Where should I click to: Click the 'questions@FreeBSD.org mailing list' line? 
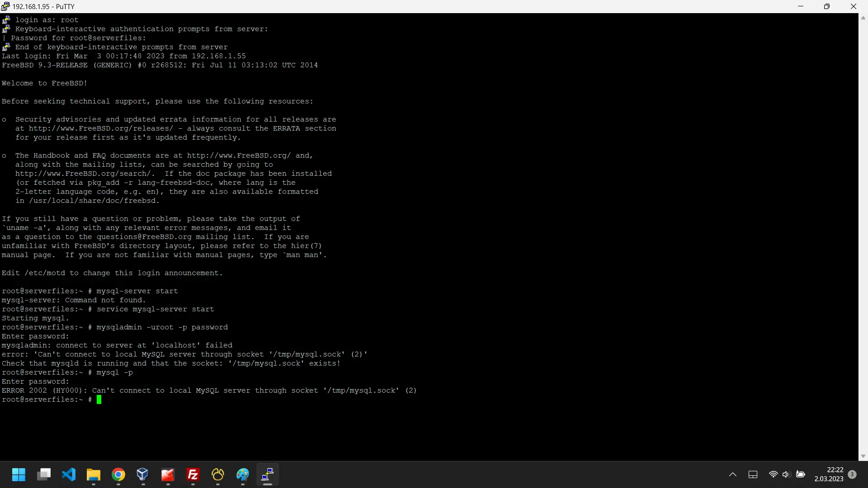pos(156,237)
